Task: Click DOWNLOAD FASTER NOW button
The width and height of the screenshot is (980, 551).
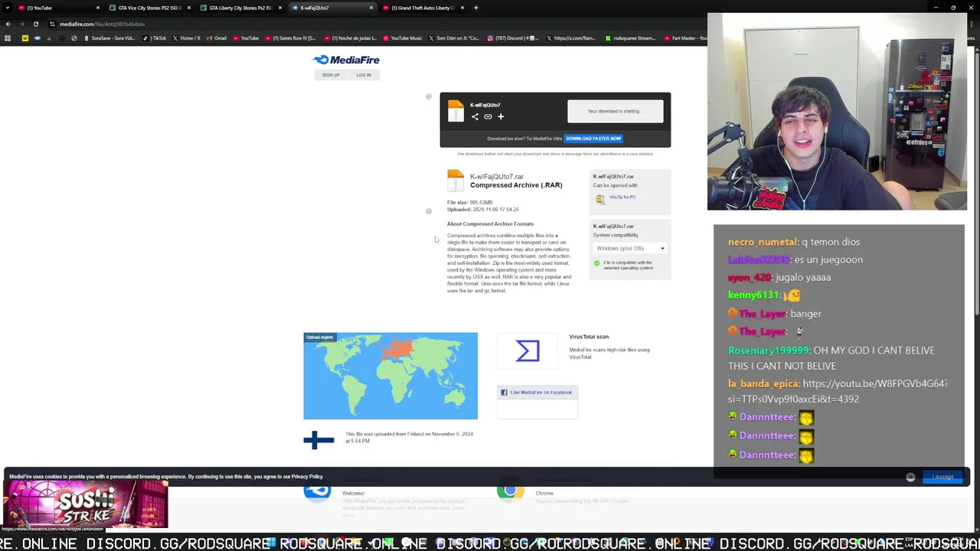Action: [x=593, y=139]
